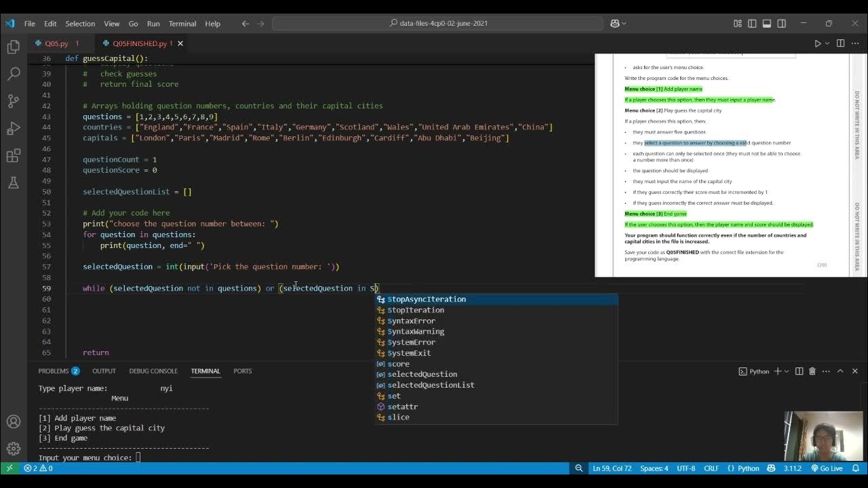Open the Terminal menu

[182, 23]
